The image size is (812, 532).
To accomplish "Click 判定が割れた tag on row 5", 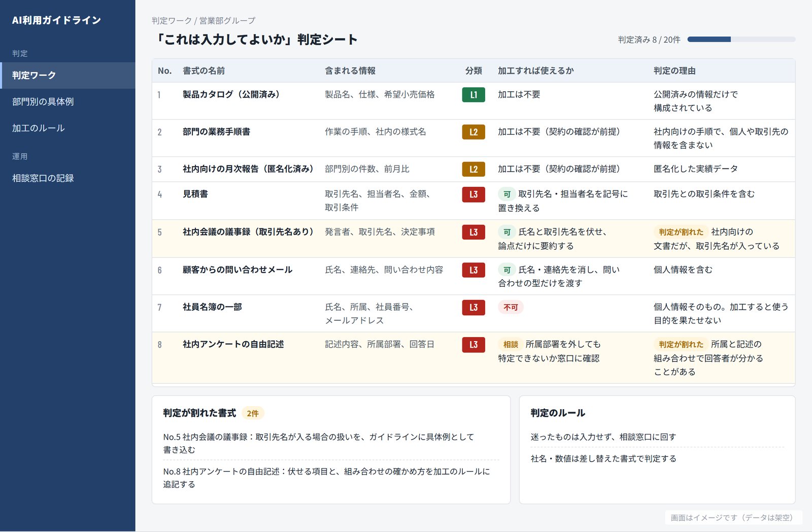I will [681, 232].
